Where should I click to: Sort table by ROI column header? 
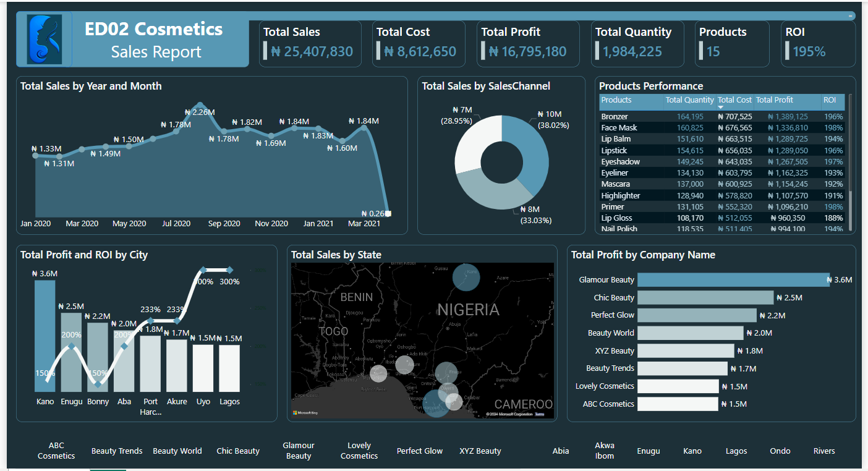click(x=829, y=100)
